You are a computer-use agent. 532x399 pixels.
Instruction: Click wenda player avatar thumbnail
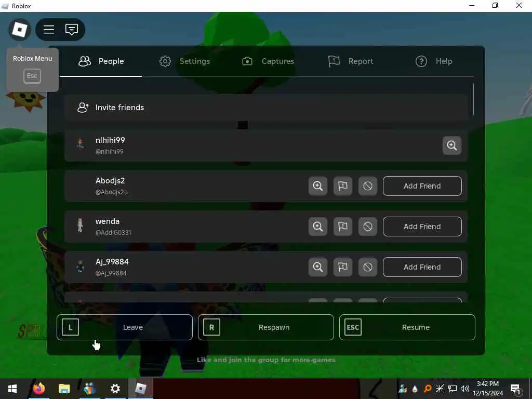click(x=80, y=225)
